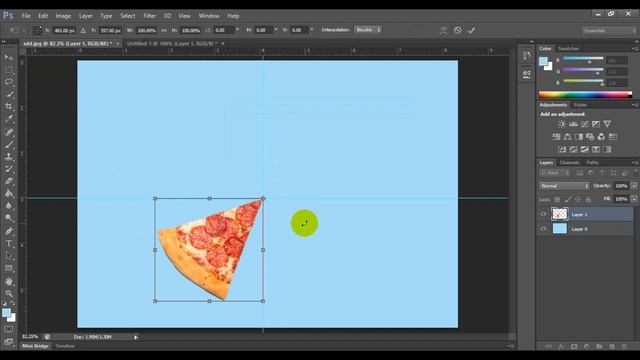This screenshot has width=640, height=360.
Task: Commit the transform with the checkmark
Action: [471, 30]
